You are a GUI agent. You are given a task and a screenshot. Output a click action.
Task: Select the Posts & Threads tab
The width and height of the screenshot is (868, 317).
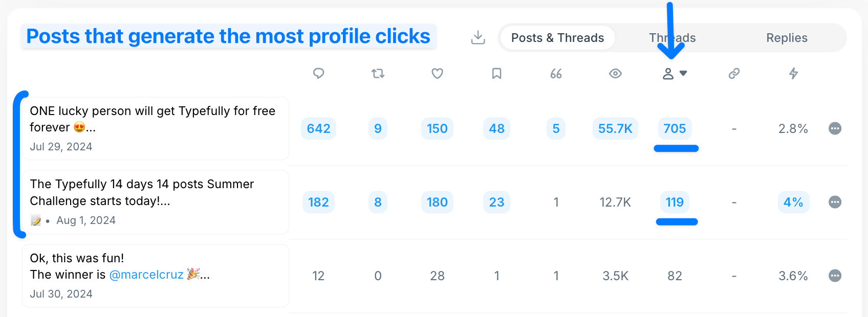(x=557, y=37)
